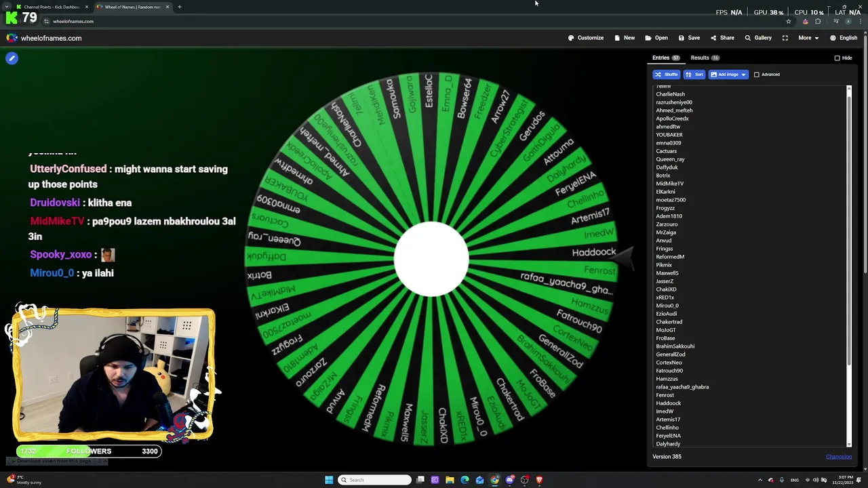Image resolution: width=868 pixels, height=488 pixels.
Task: Click the CharlieNash entry in list
Action: [670, 94]
